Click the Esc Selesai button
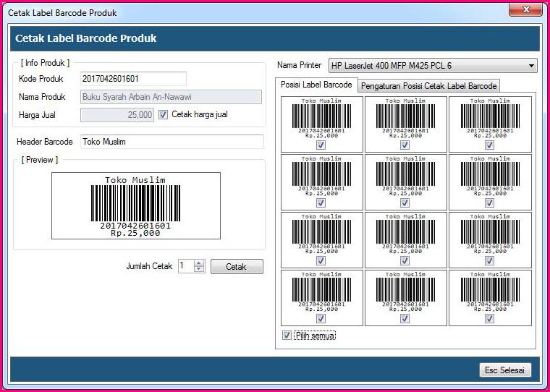This screenshot has height=392, width=550. [x=507, y=370]
